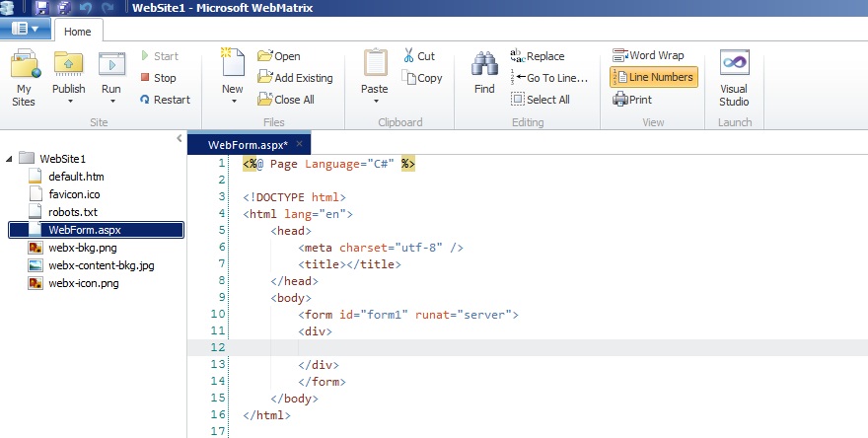Viewport: 868px width, 438px height.
Task: Print the document
Action: 632,100
